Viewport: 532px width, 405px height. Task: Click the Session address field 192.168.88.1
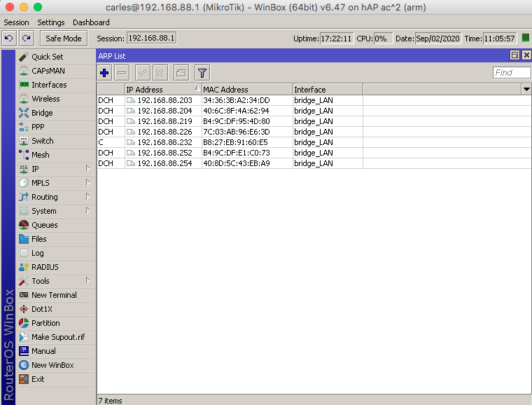pos(152,38)
